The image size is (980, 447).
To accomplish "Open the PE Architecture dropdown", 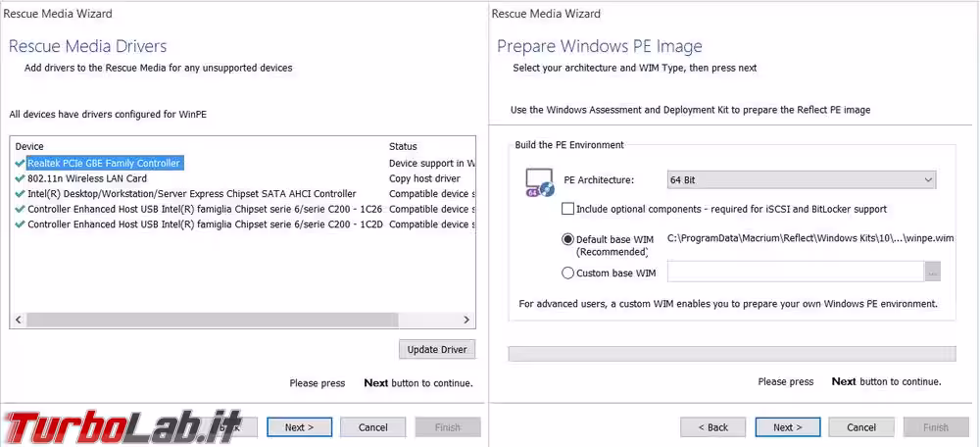I will click(x=801, y=180).
